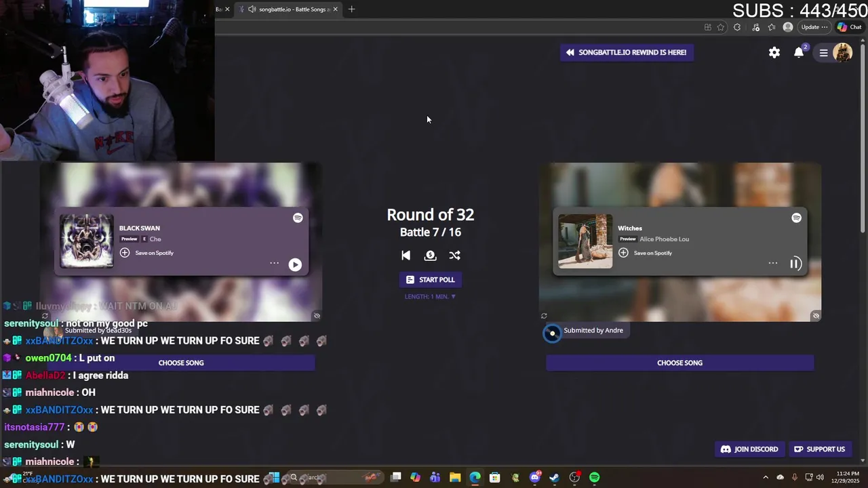Open the hamburger menu next to the avatar
Viewport: 868px width, 488px height.
[x=823, y=52]
